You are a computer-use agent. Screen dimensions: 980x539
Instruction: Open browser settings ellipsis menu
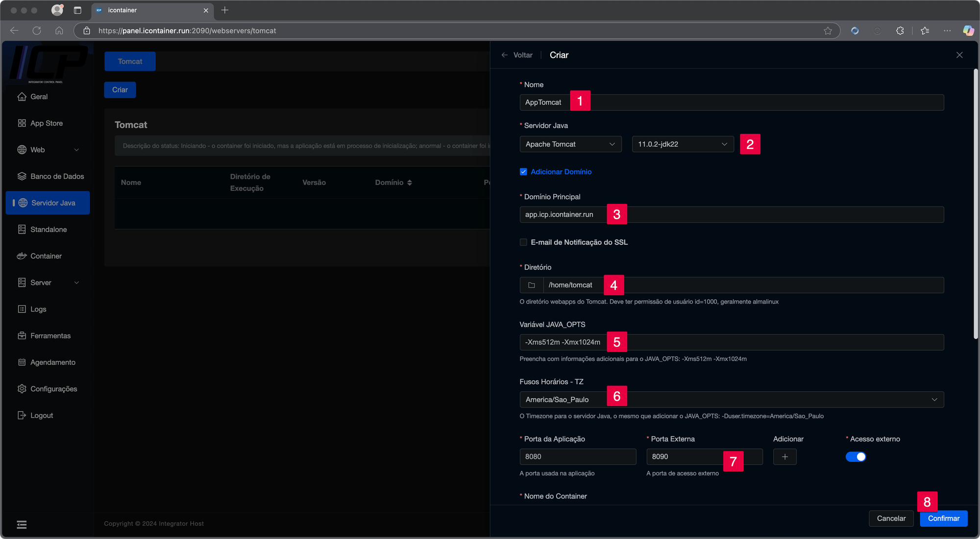[947, 30]
